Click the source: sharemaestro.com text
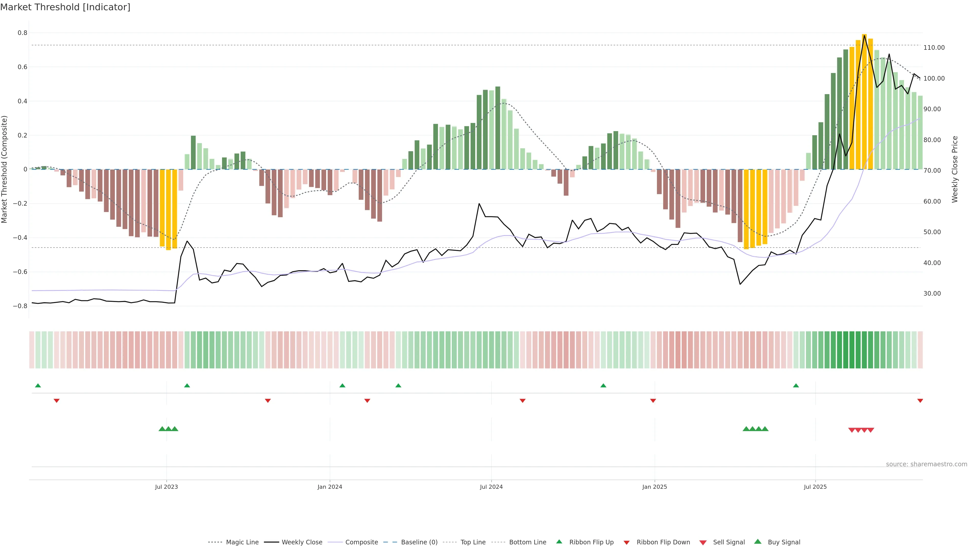The image size is (980, 551). point(926,464)
